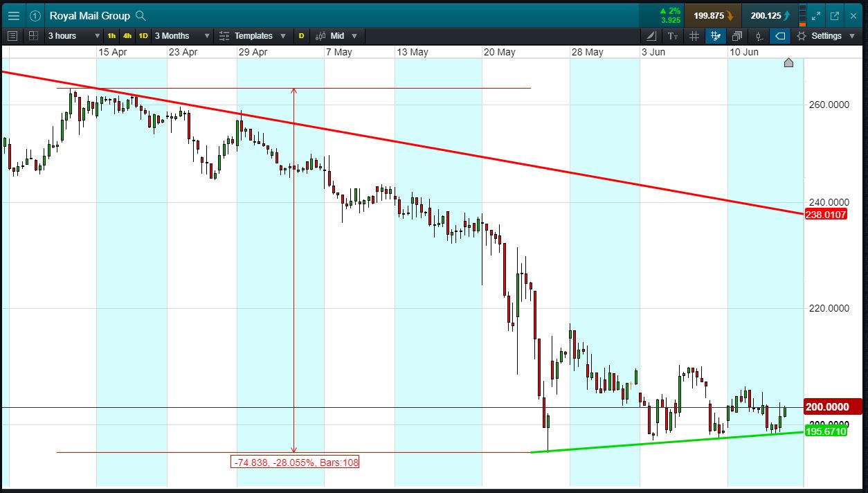Click the 220.0000 price axis label
This screenshot has height=493, width=868.
(828, 309)
